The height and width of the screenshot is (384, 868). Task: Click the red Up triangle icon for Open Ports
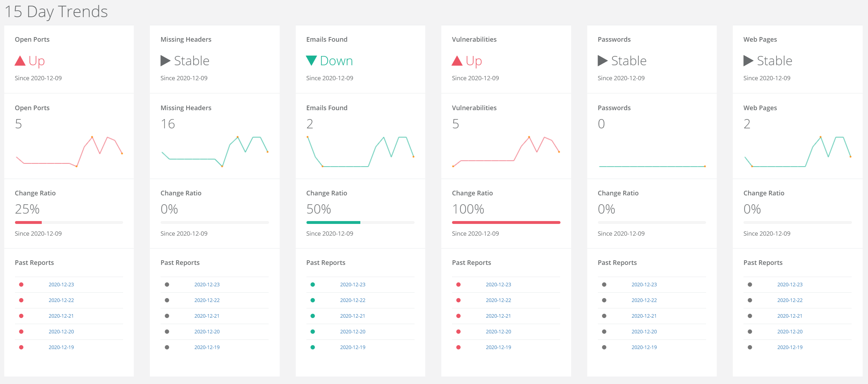20,61
